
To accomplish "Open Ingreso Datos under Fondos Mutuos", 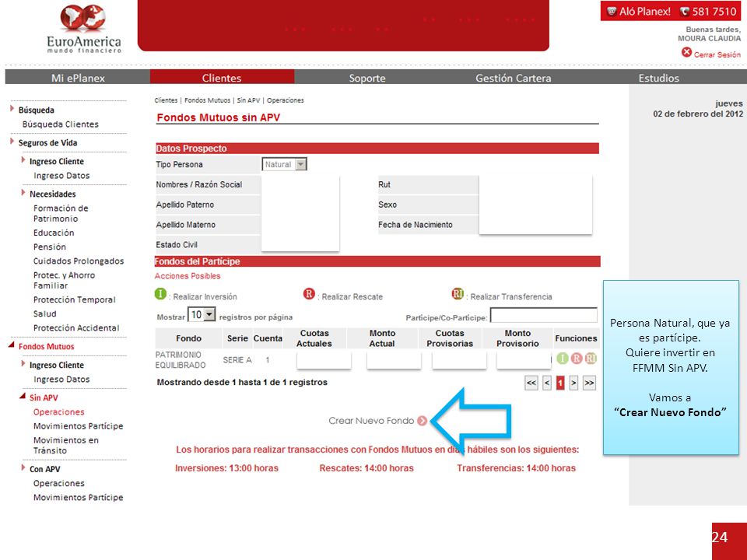I will [61, 380].
